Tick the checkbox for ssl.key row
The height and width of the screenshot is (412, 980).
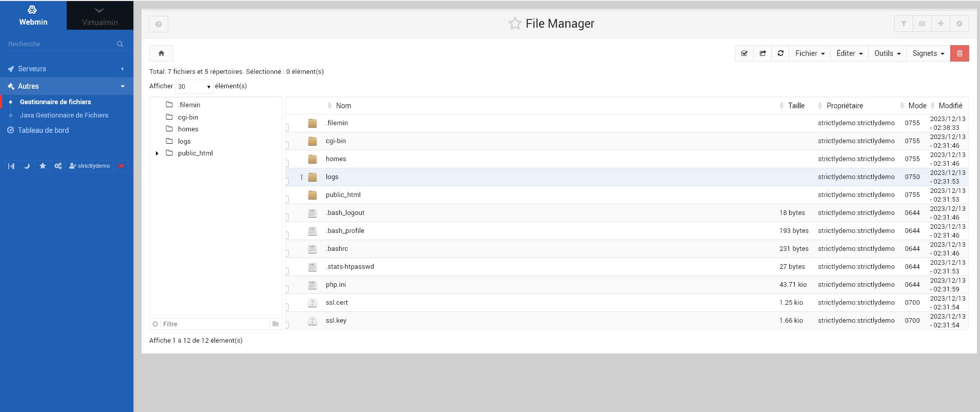287,324
